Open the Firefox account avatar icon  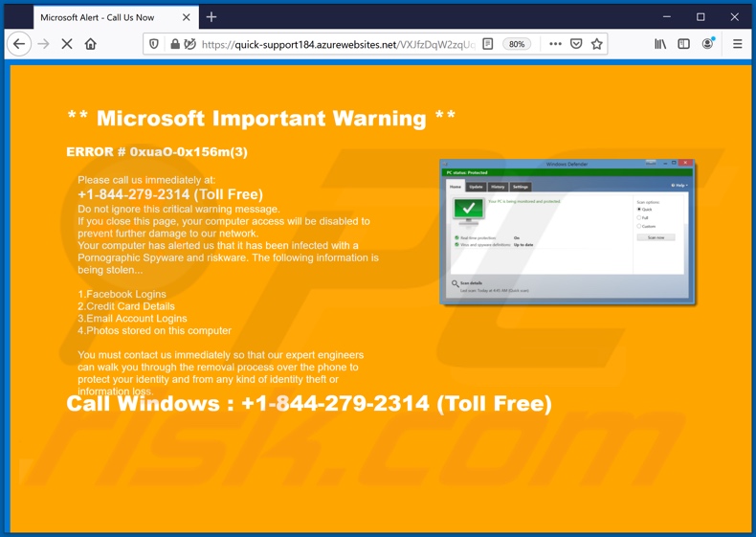coord(708,44)
